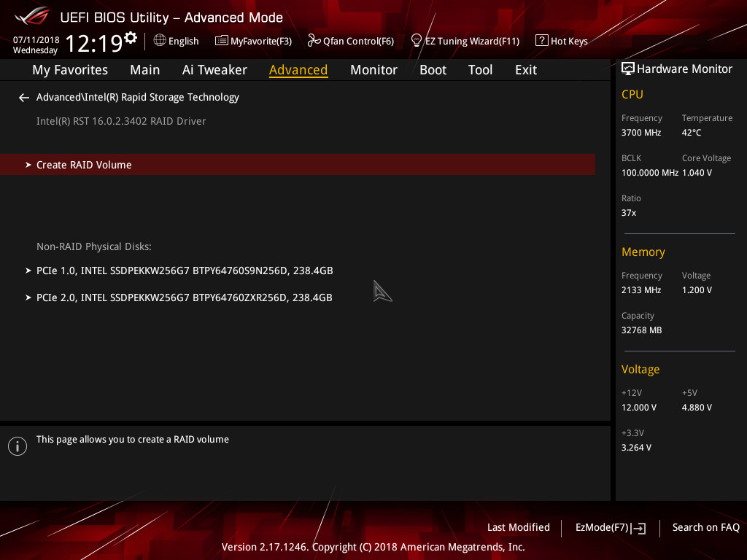Click Search on FAQ
Image resolution: width=747 pixels, height=560 pixels.
(x=705, y=528)
